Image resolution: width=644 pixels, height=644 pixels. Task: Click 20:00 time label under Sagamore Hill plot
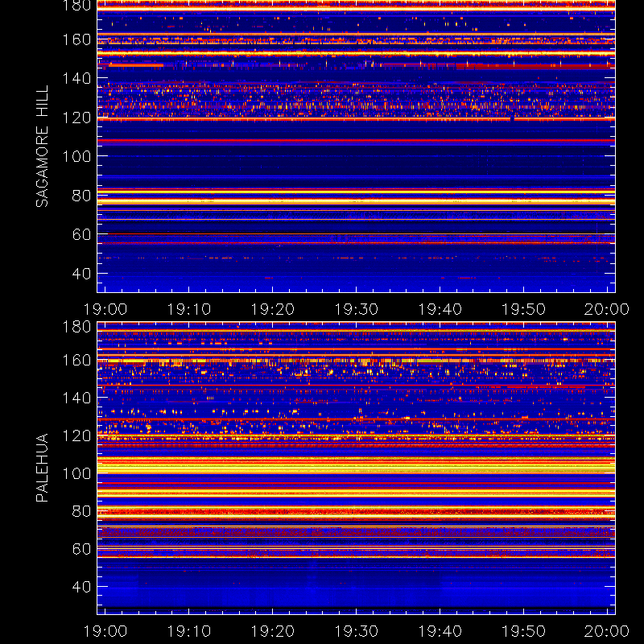(607, 309)
